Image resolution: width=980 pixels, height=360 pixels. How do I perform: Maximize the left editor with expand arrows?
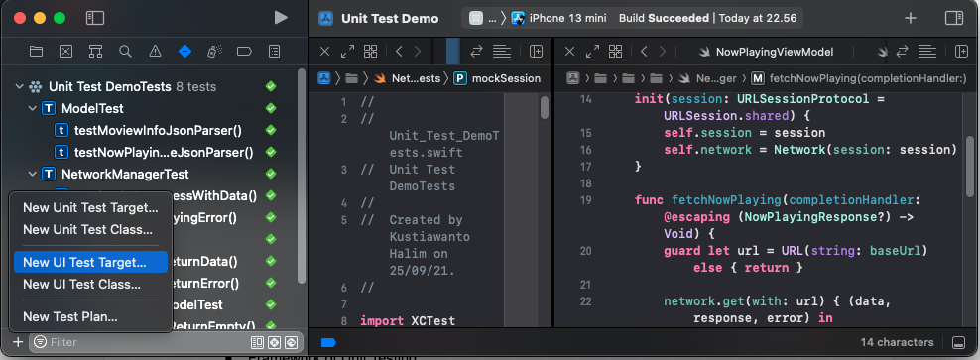point(347,52)
